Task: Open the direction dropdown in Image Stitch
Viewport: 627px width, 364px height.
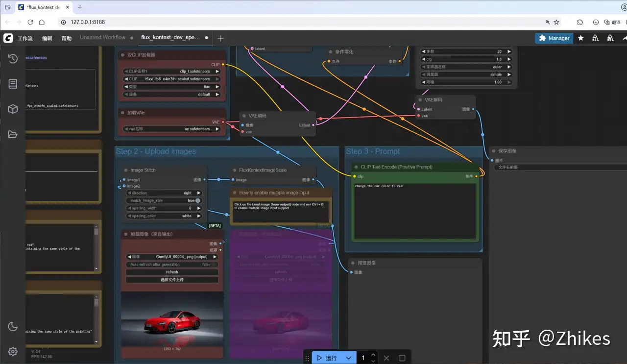Action: click(x=164, y=193)
